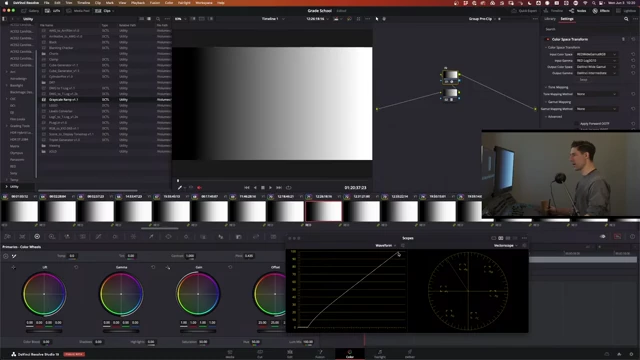Screen dimensions: 640x360
Task: Open the Playback menu in menu bar
Action: (138, 3)
